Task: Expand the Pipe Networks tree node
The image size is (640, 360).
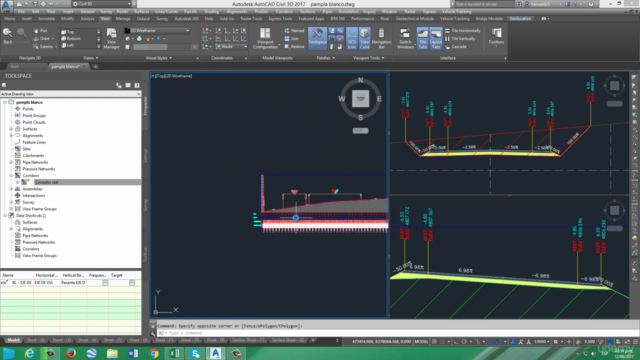Action: tap(11, 162)
